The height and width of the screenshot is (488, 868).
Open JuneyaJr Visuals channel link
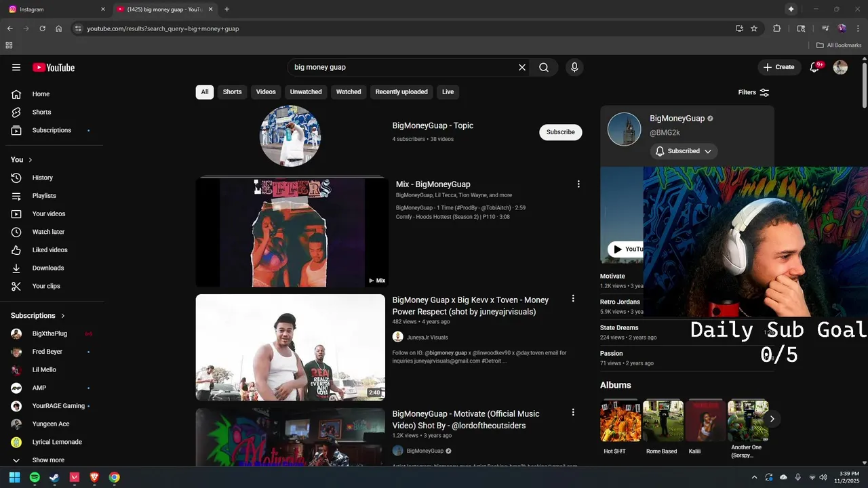pyautogui.click(x=427, y=337)
